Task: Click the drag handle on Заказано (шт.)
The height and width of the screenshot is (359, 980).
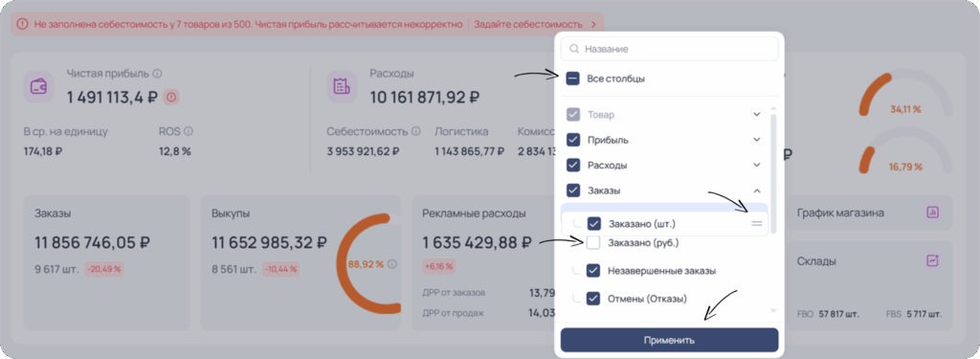Action: tap(757, 223)
